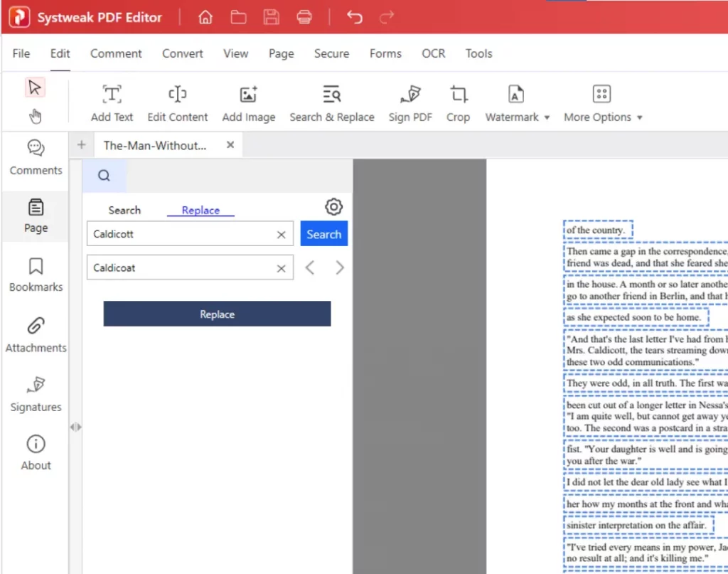Click the print icon in title bar
The height and width of the screenshot is (574, 728).
[304, 18]
